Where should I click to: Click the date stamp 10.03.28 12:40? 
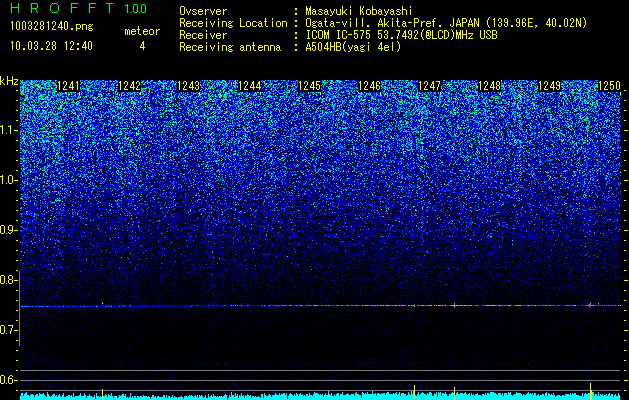pyautogui.click(x=51, y=46)
